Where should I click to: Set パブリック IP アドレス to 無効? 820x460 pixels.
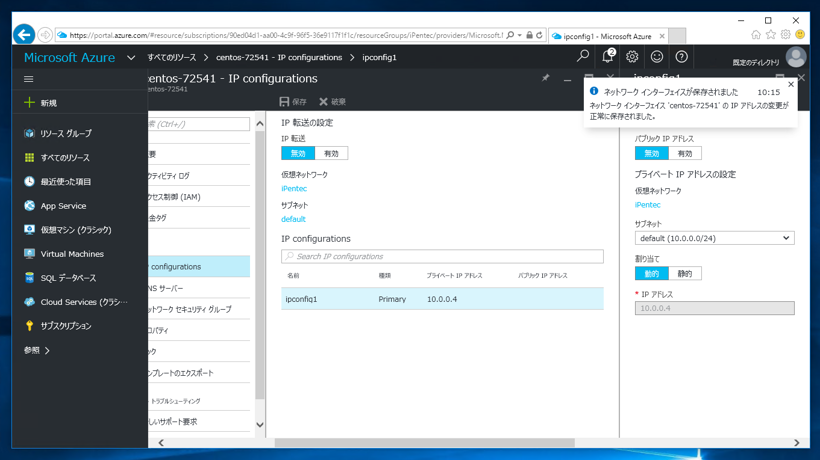click(x=652, y=153)
